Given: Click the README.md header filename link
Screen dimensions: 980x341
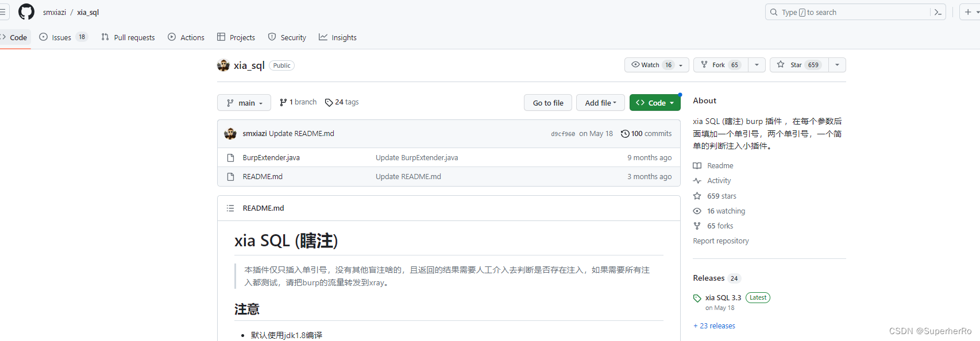Looking at the screenshot, I should (263, 208).
